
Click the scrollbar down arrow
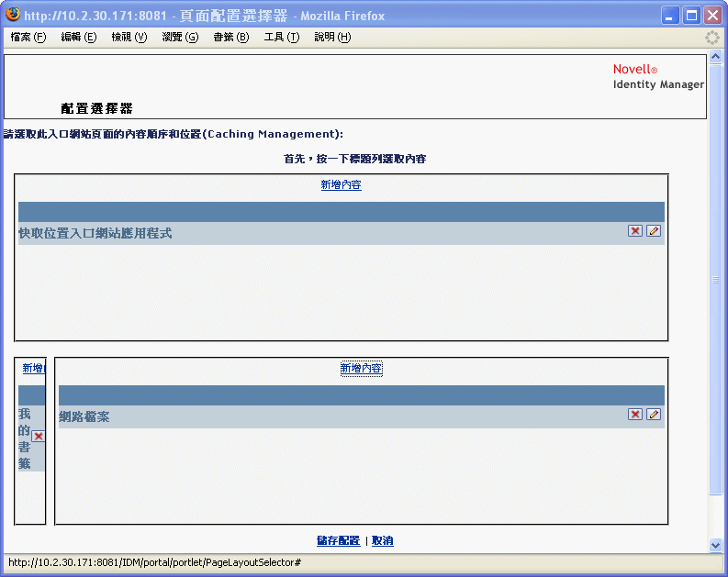(715, 546)
